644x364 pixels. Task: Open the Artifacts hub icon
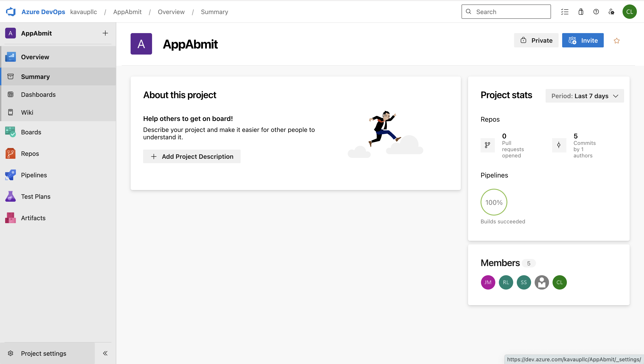click(x=10, y=218)
